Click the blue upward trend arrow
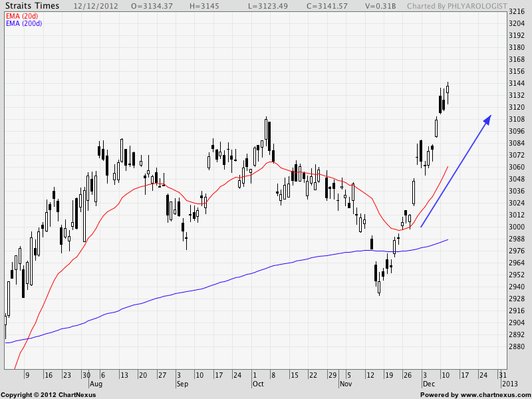The width and height of the screenshot is (532, 399). point(456,171)
